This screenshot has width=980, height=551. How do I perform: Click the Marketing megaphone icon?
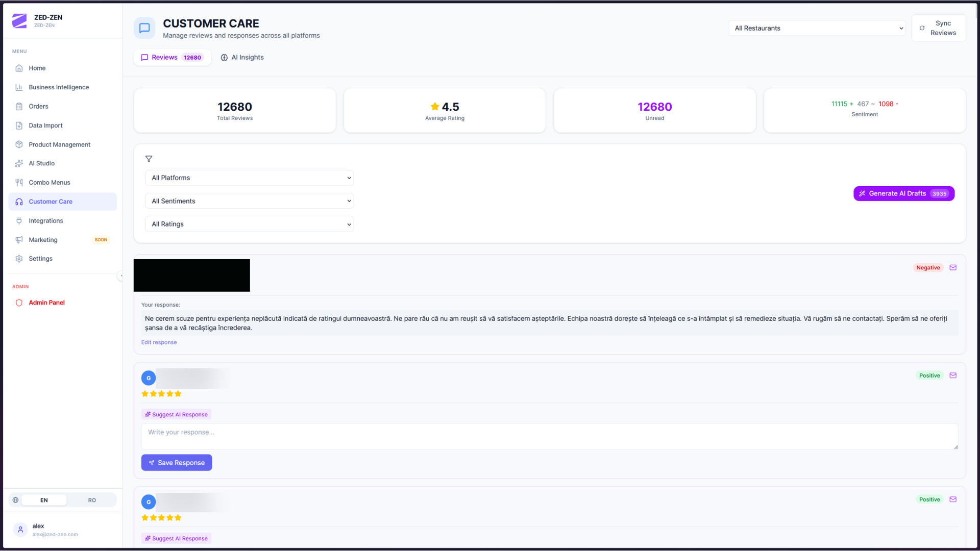point(19,240)
